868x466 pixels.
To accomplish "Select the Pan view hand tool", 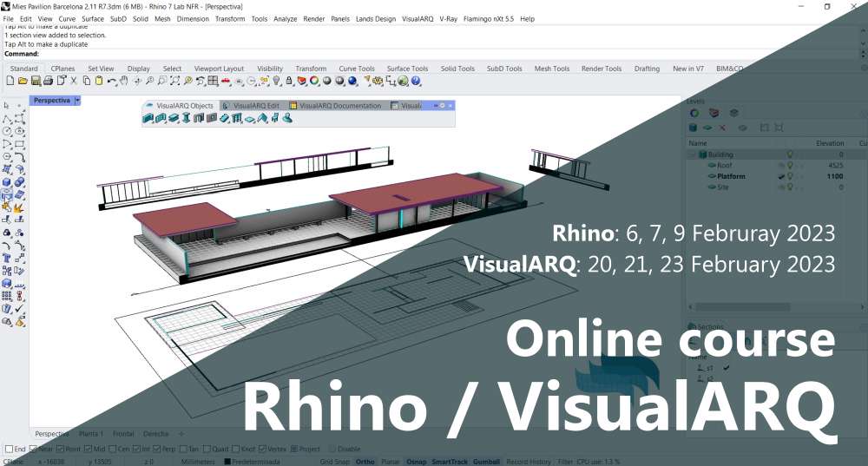I will 123,81.
